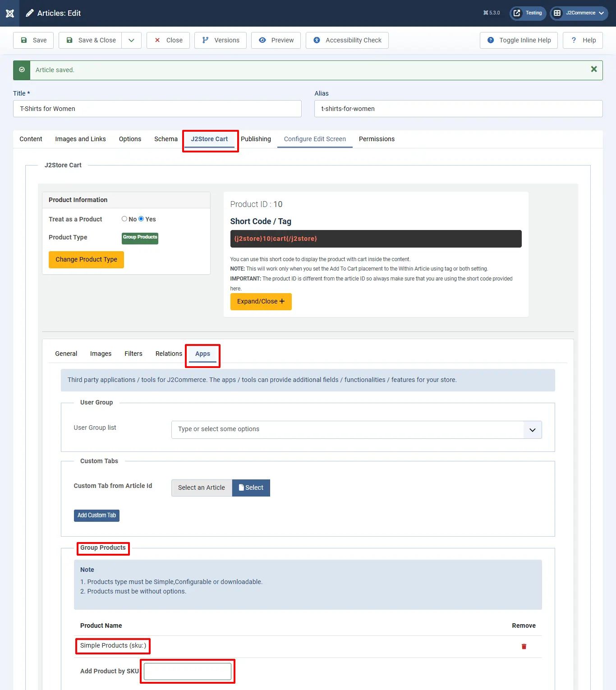
Task: Switch to the Publishing tab
Action: [x=256, y=139]
